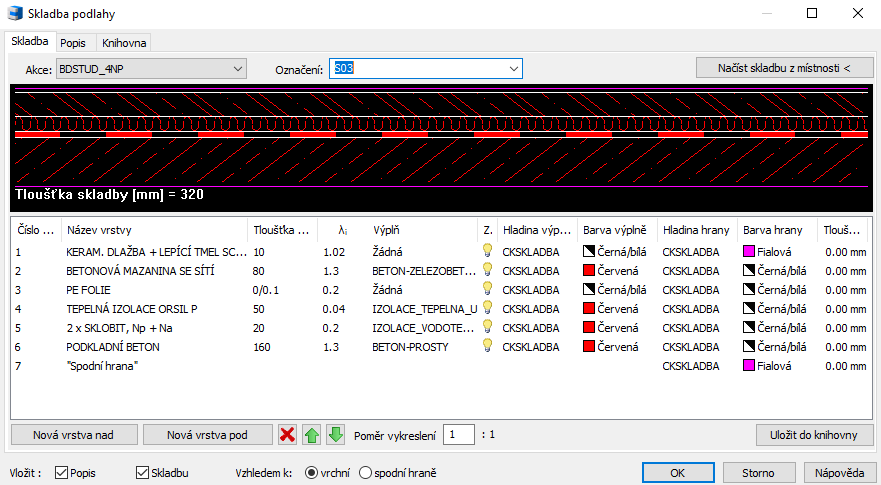The width and height of the screenshot is (881, 485).
Task: Select the spodní hraně radio button
Action: (365, 472)
